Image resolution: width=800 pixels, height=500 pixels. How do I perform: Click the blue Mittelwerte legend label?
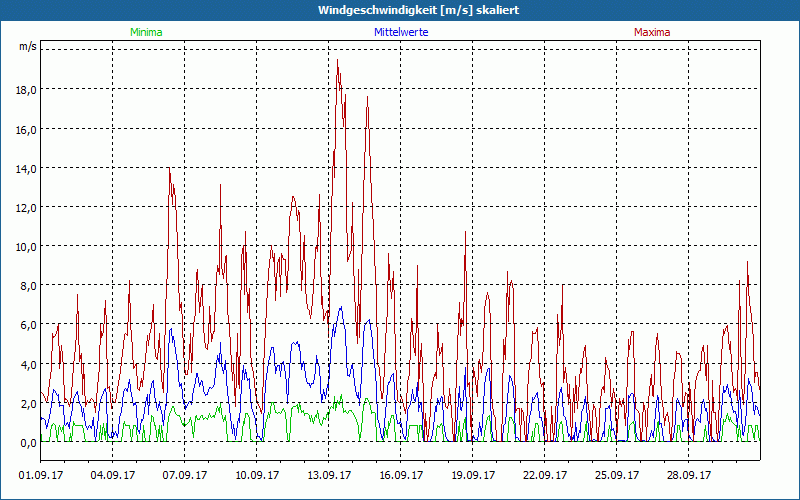click(401, 32)
